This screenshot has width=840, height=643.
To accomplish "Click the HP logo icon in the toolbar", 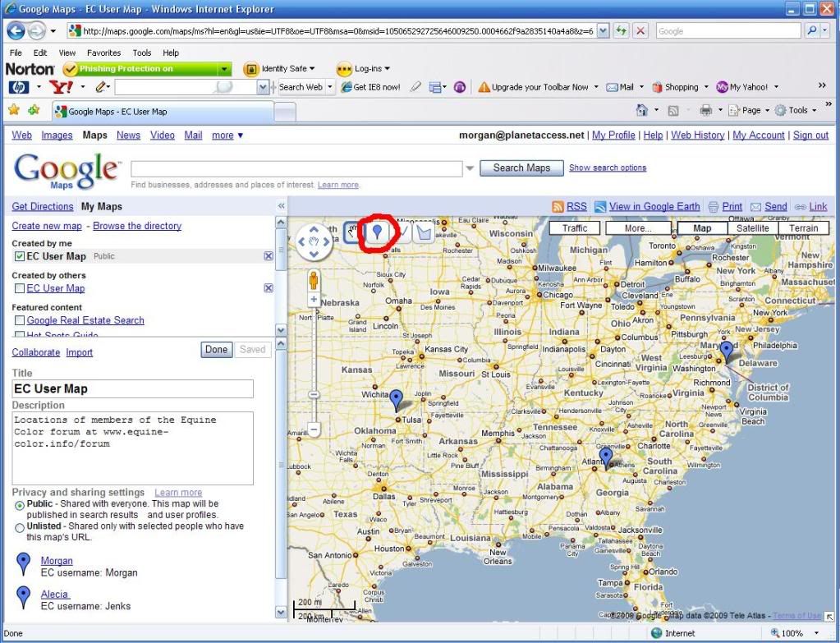I will pyautogui.click(x=19, y=87).
